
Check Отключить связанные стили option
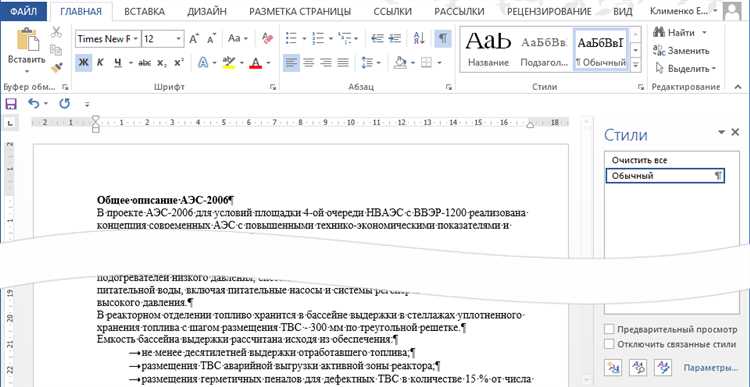(609, 344)
